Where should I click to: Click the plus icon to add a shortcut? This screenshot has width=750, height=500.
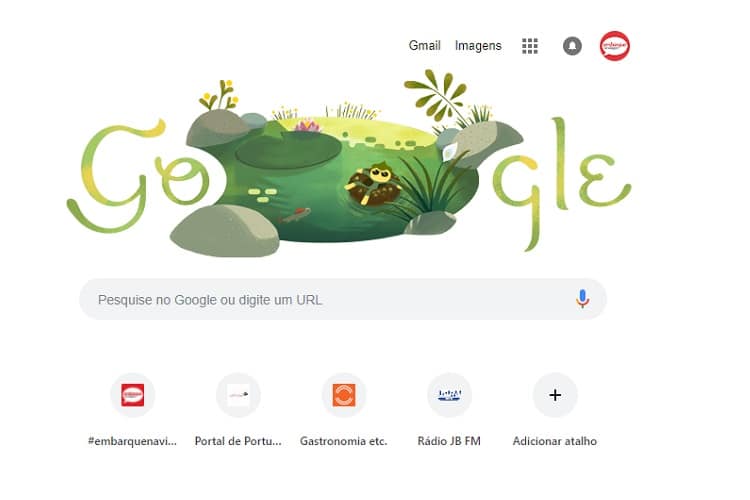tap(555, 395)
